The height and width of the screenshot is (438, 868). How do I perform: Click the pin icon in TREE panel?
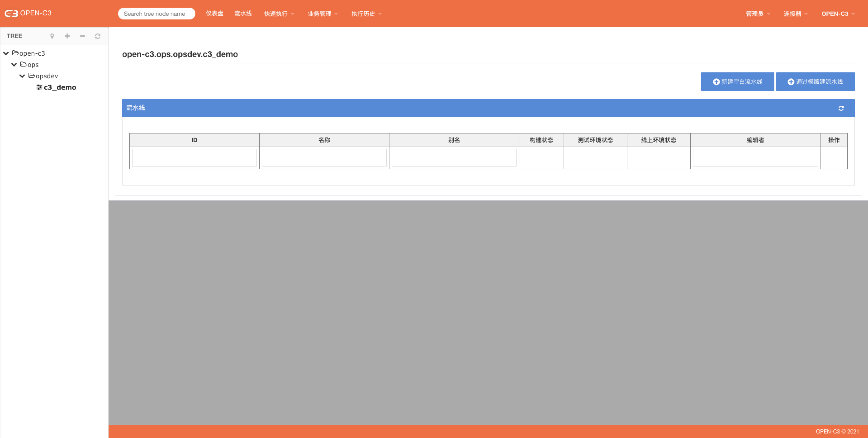(51, 36)
